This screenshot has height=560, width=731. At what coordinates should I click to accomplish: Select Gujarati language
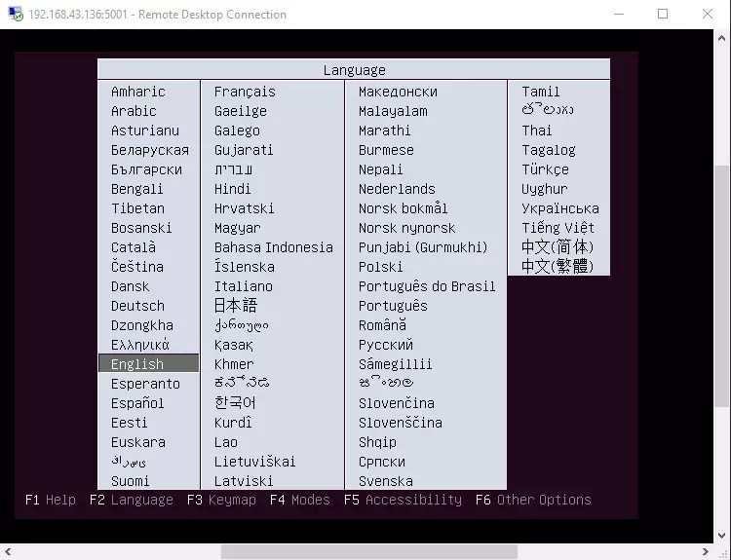tap(244, 150)
